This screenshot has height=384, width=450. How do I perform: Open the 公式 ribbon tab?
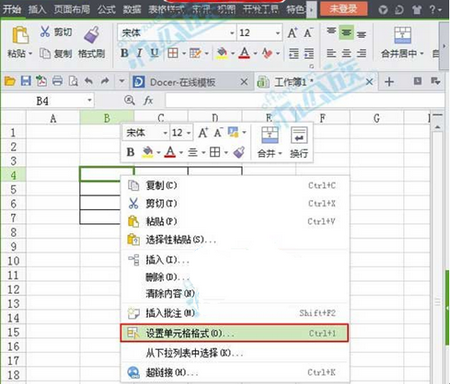pyautogui.click(x=107, y=9)
